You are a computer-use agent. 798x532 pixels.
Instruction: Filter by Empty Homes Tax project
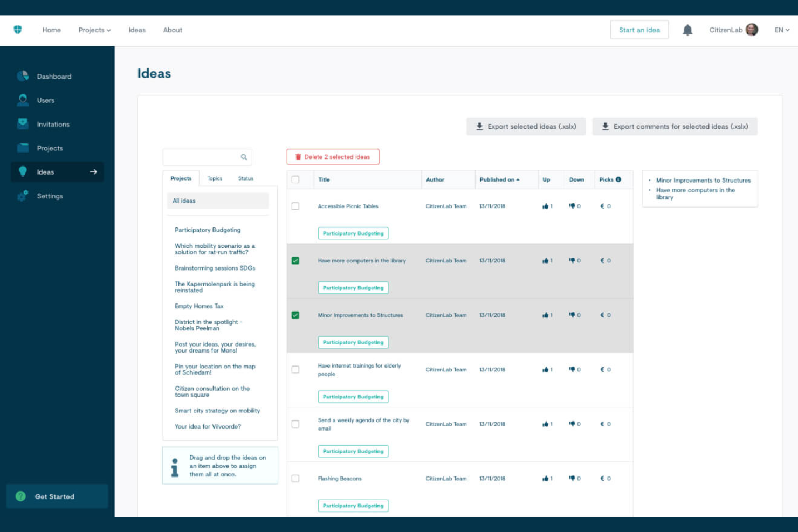click(x=199, y=306)
